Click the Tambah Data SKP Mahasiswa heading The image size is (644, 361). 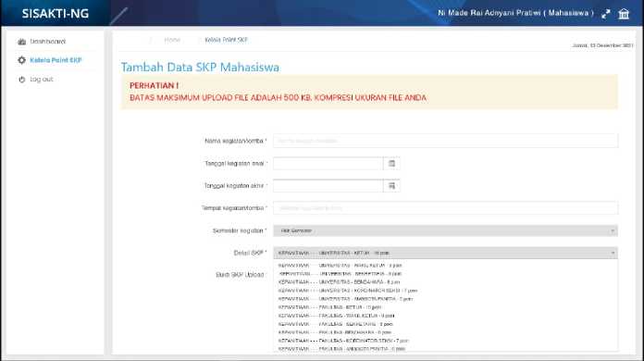coord(200,68)
